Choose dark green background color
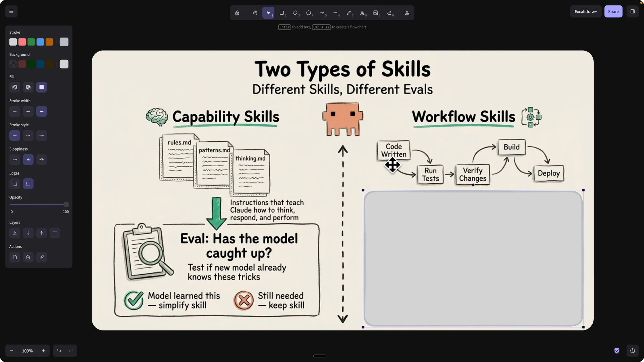644x362 pixels. [31, 64]
